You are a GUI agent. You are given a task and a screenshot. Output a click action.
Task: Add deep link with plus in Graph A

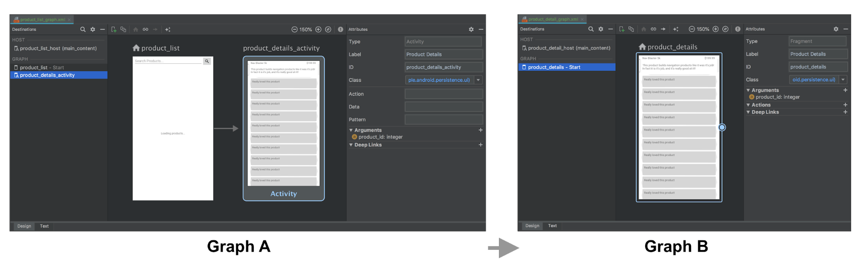click(481, 145)
